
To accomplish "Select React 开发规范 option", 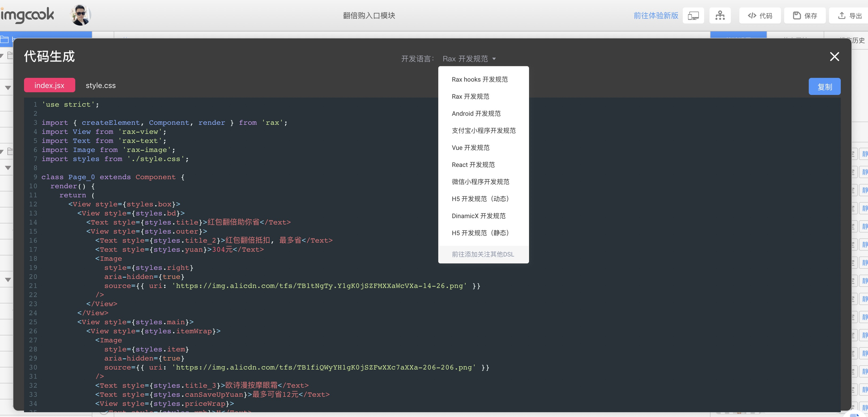I will 473,165.
